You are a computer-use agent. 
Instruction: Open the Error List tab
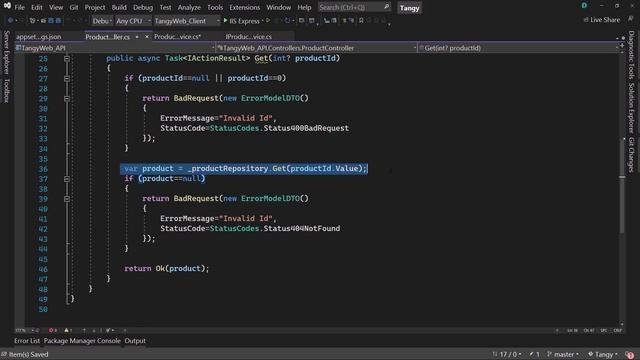tap(27, 341)
